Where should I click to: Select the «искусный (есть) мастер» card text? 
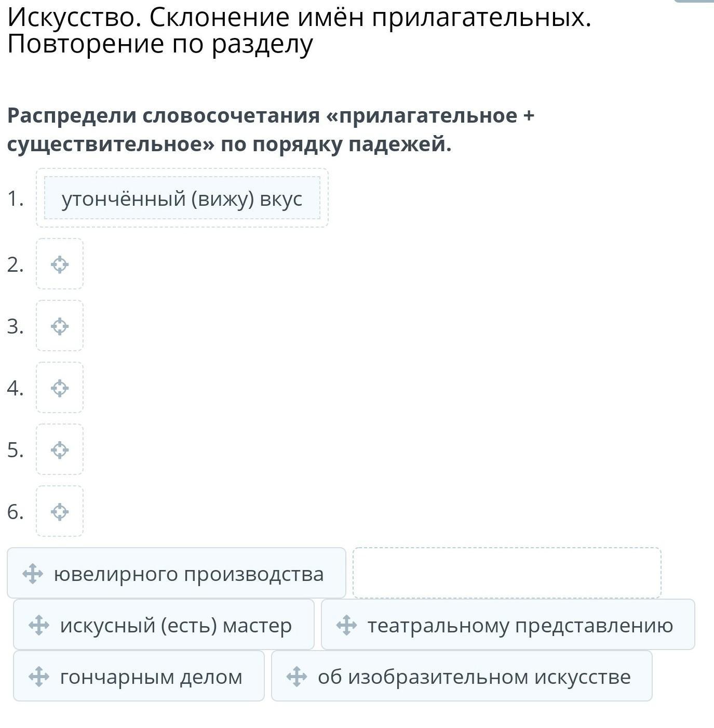click(176, 625)
